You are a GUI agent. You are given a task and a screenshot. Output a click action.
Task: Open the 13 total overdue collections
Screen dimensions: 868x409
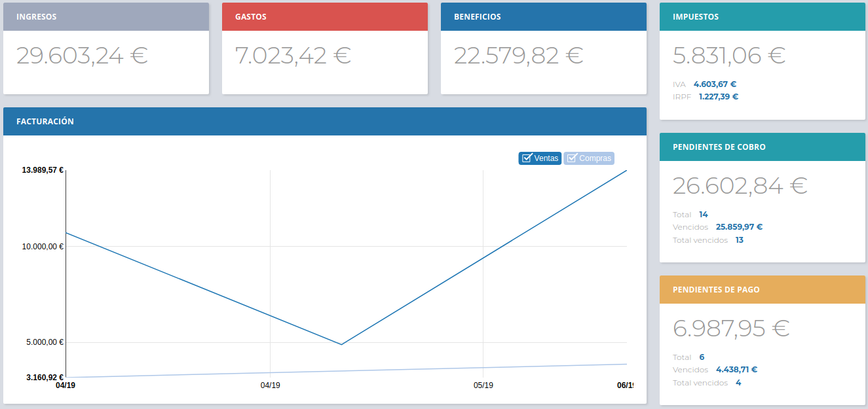click(739, 240)
